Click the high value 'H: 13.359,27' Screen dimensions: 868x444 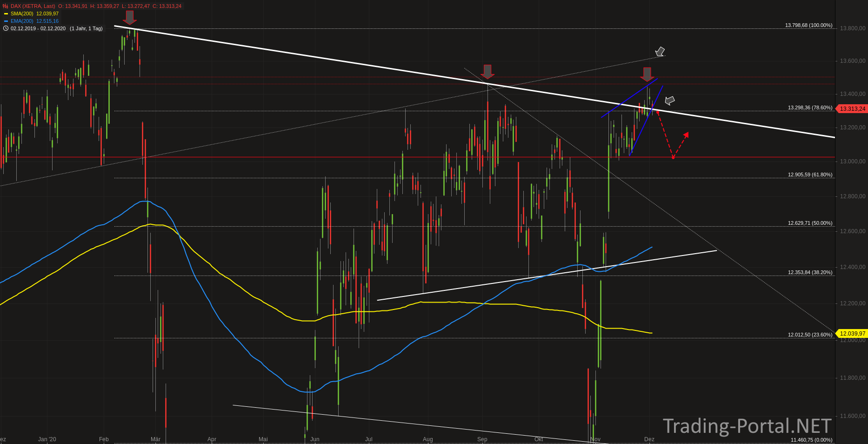click(105, 6)
